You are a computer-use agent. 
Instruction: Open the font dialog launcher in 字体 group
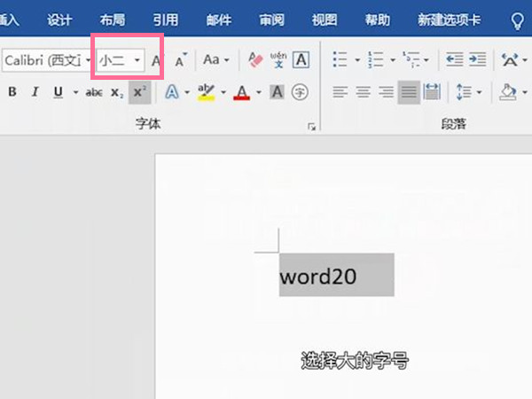coord(311,128)
